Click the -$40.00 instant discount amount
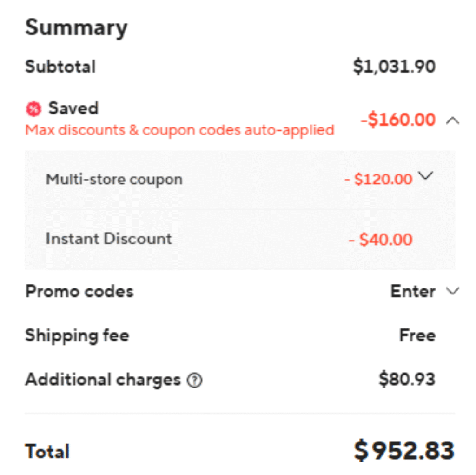Screen dimensions: 476x475 pyautogui.click(x=380, y=240)
